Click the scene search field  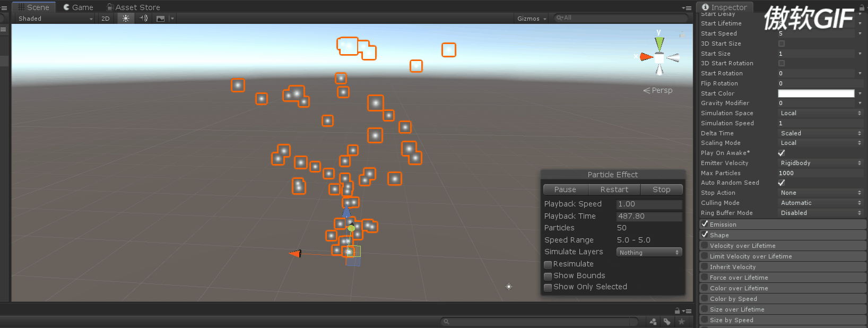620,18
